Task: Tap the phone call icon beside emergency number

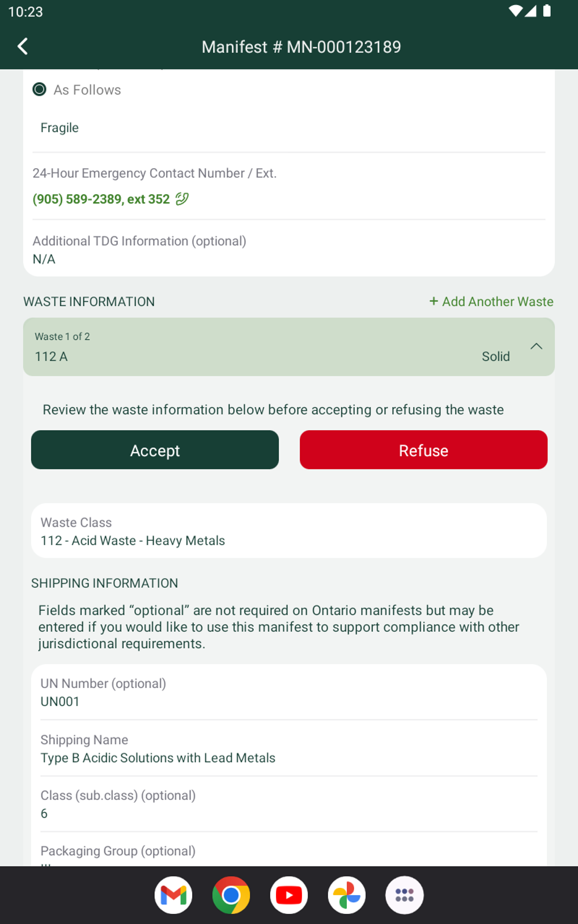Action: [x=182, y=199]
